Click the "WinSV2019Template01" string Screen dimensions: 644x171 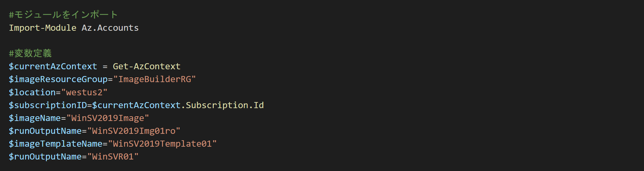point(162,144)
